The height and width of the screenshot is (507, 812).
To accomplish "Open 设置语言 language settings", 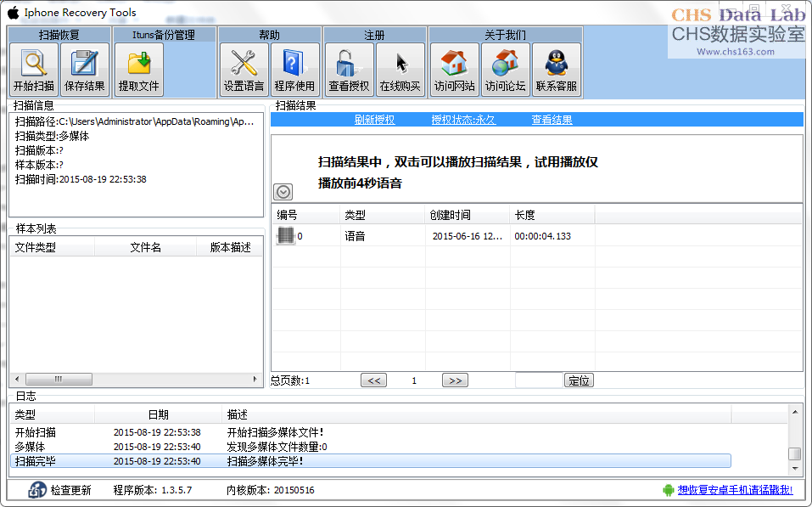I will 244,70.
